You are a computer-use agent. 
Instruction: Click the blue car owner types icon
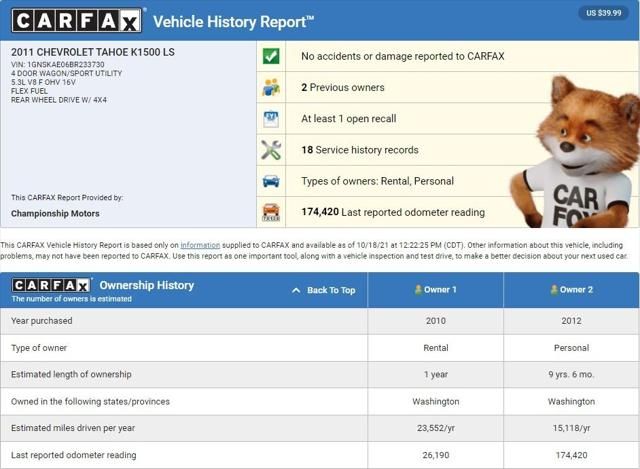pyautogui.click(x=271, y=181)
